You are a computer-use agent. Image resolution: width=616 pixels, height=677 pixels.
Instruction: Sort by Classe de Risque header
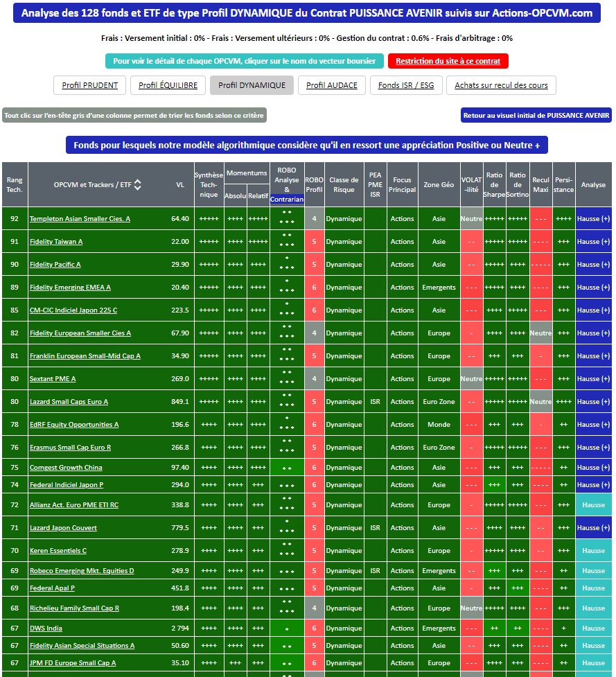pyautogui.click(x=344, y=185)
